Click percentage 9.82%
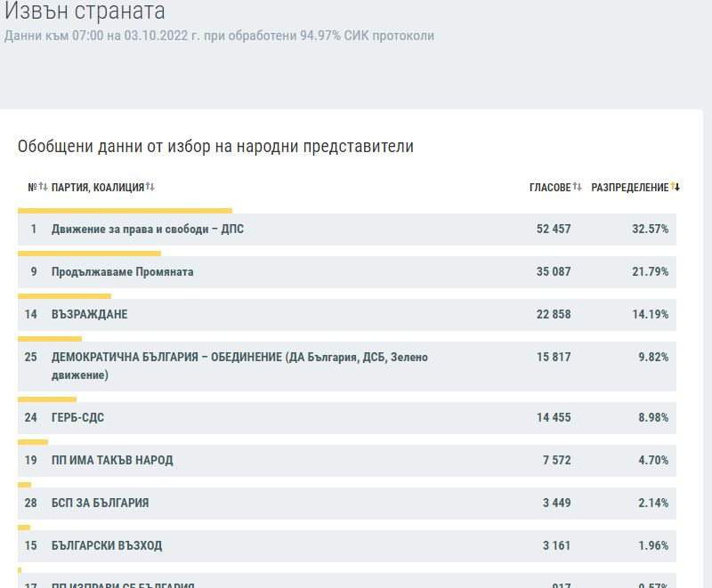This screenshot has width=712, height=588. (x=653, y=357)
